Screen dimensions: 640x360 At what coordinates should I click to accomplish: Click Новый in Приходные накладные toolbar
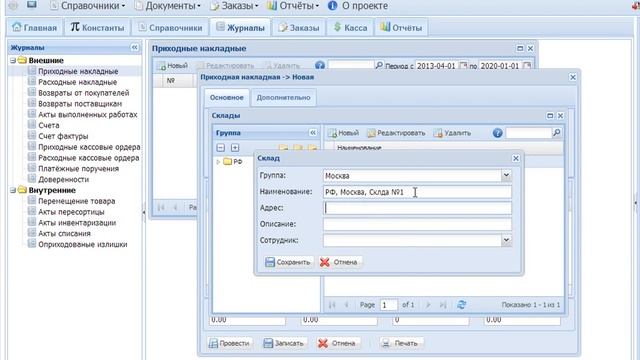[172, 65]
